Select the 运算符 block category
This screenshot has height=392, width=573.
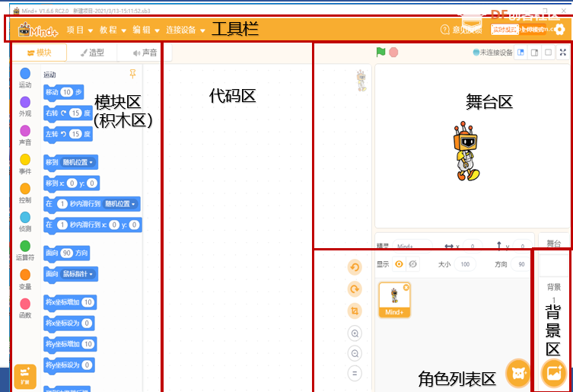(25, 250)
